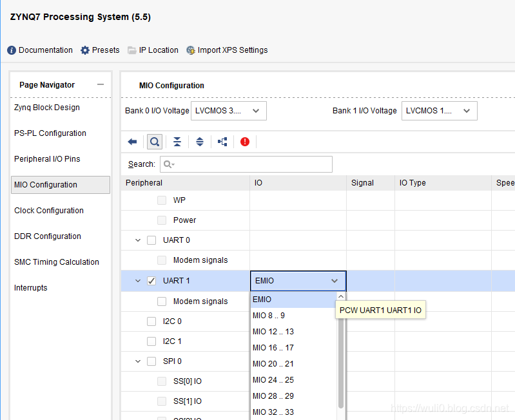This screenshot has height=420, width=515.
Task: Open MIO Configuration page
Action: click(61, 185)
